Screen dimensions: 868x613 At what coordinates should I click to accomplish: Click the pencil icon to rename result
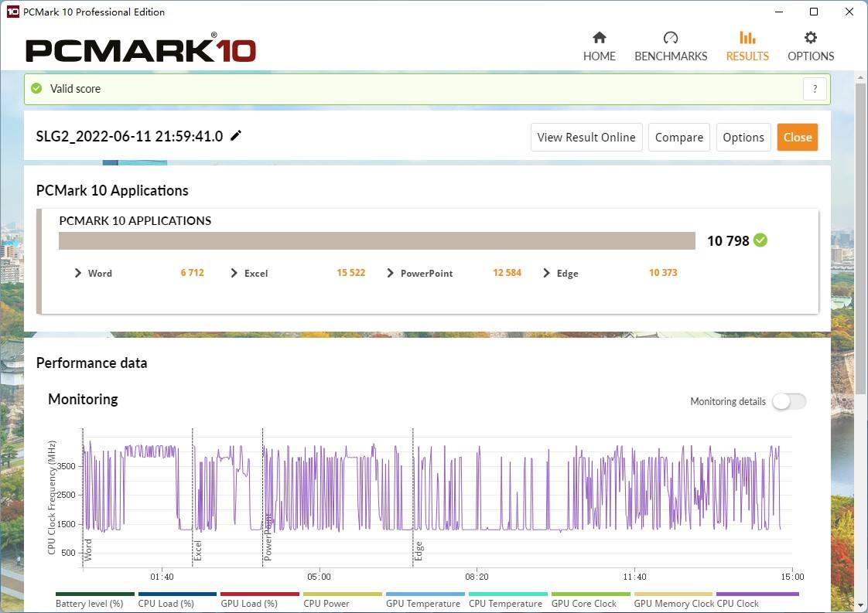point(236,135)
